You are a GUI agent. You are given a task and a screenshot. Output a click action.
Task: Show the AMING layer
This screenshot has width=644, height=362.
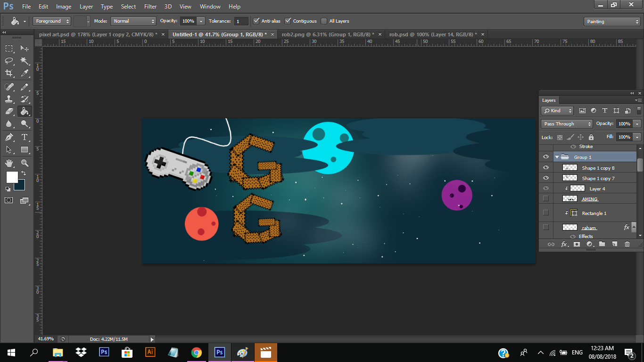(546, 199)
